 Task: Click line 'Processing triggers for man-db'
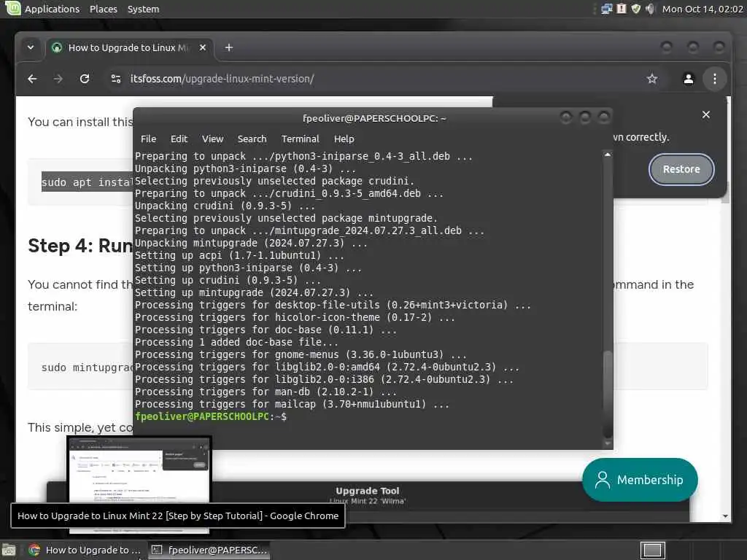[266, 392]
